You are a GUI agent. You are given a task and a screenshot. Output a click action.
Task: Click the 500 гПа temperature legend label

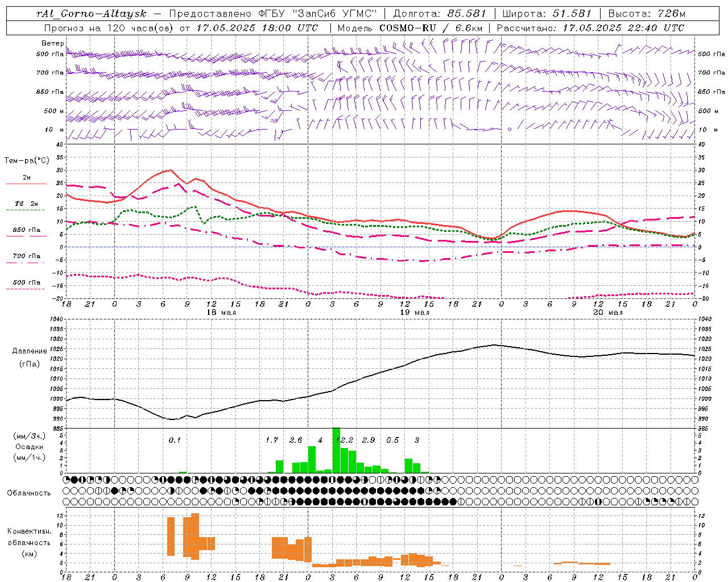pyautogui.click(x=27, y=282)
